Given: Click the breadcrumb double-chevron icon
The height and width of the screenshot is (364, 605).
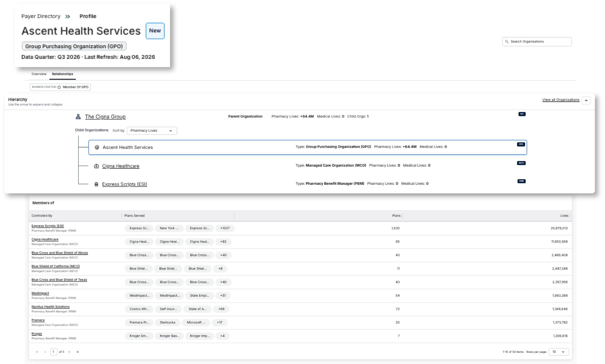Looking at the screenshot, I should 68,17.
